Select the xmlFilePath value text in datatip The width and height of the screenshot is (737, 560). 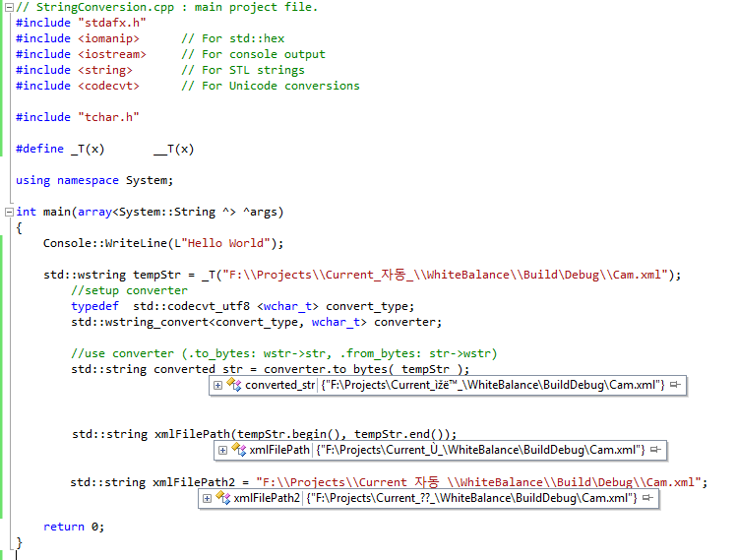coord(480,450)
